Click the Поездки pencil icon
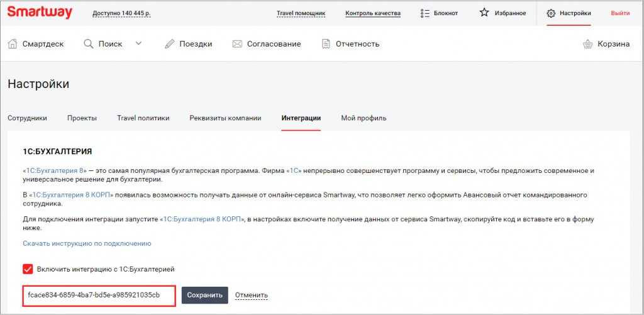 [x=170, y=43]
